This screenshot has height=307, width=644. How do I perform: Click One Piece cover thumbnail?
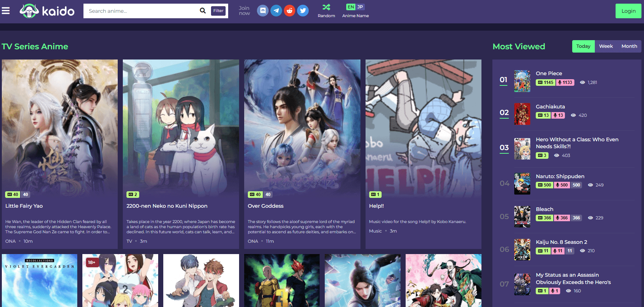[522, 81]
